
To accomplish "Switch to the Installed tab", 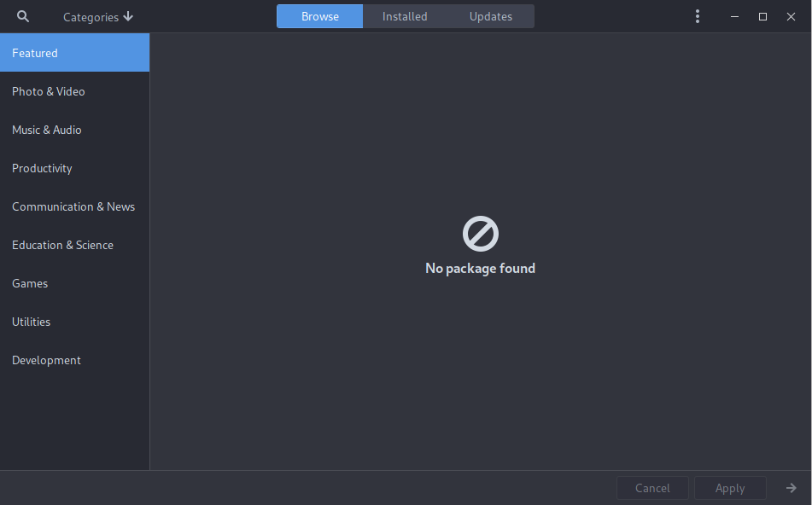I will [405, 16].
